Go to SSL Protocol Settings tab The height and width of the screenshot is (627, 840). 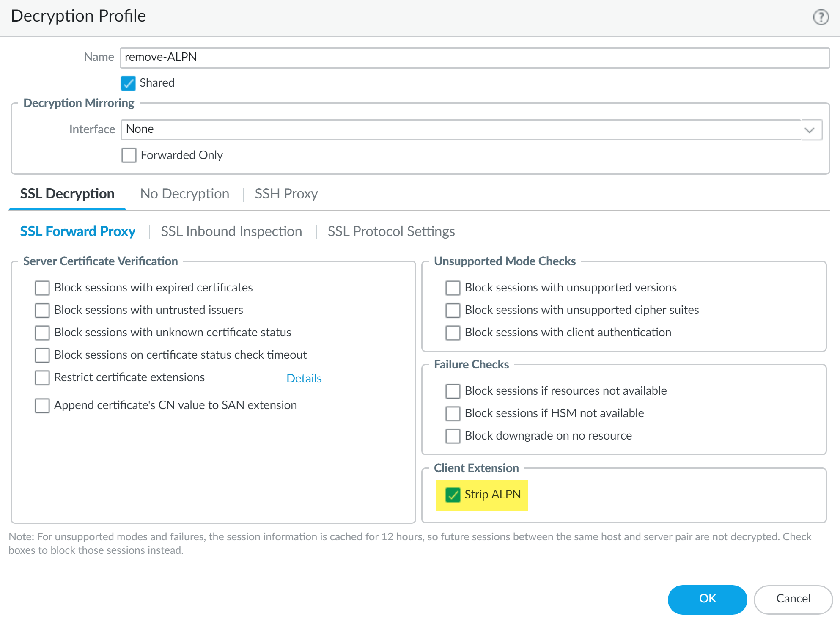(x=391, y=231)
